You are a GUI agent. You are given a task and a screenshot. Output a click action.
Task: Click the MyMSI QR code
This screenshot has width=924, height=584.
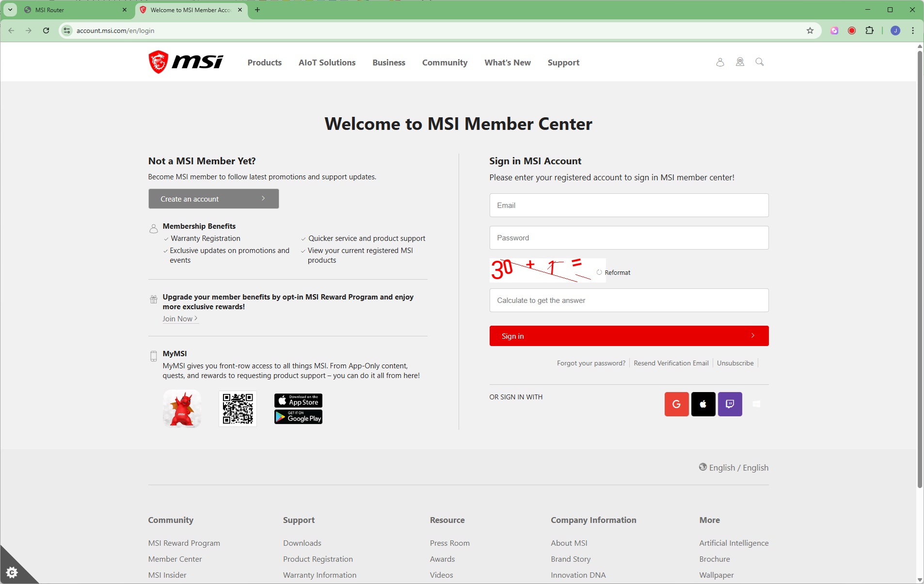tap(238, 409)
